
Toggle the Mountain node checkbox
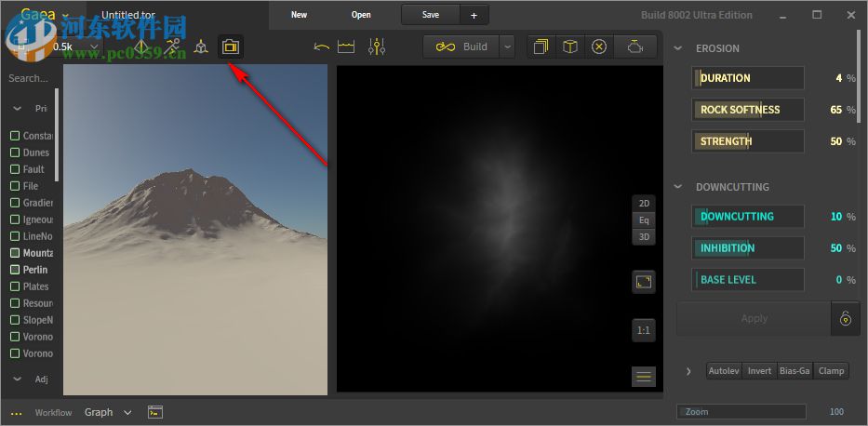(x=15, y=253)
